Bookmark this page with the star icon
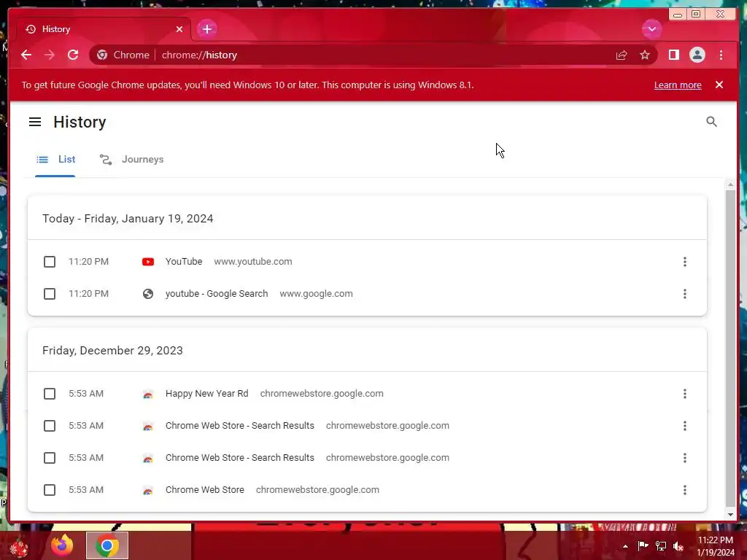This screenshot has height=560, width=747. [645, 55]
